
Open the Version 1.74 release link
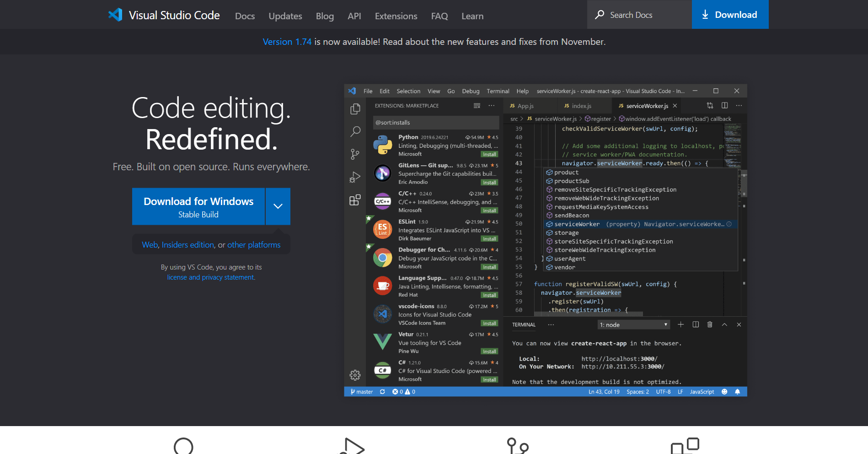point(287,42)
